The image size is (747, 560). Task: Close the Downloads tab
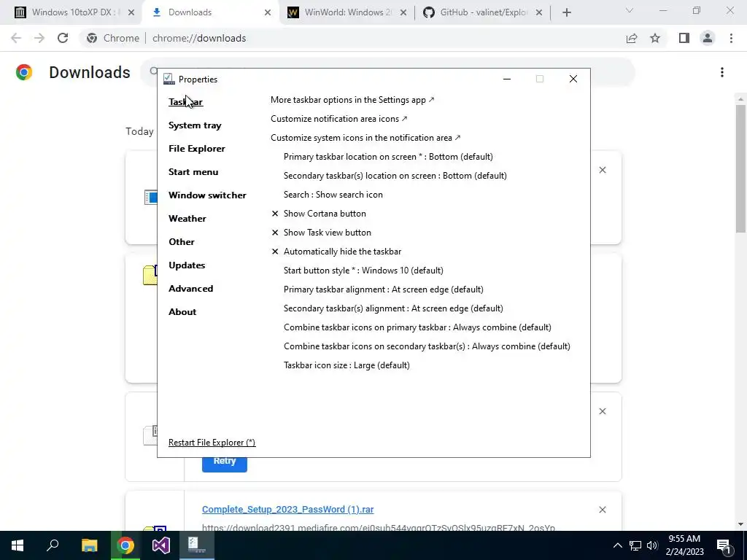pyautogui.click(x=268, y=12)
